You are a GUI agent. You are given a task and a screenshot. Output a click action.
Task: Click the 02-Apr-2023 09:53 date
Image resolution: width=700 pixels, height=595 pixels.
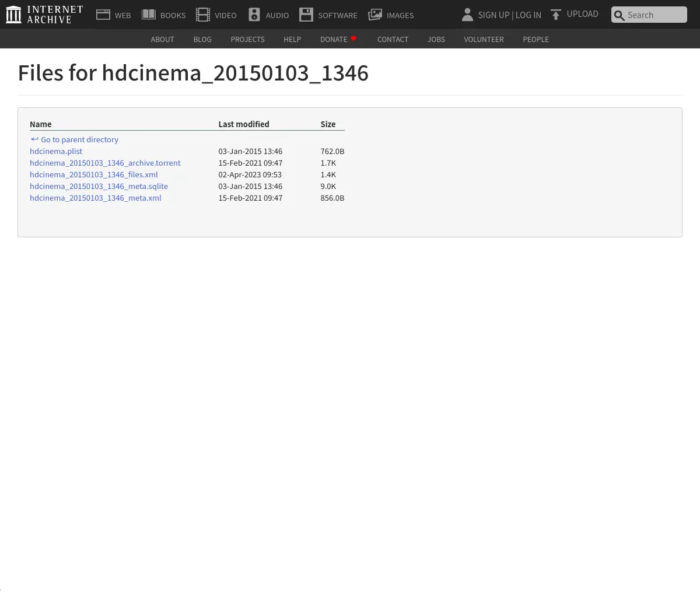[250, 174]
